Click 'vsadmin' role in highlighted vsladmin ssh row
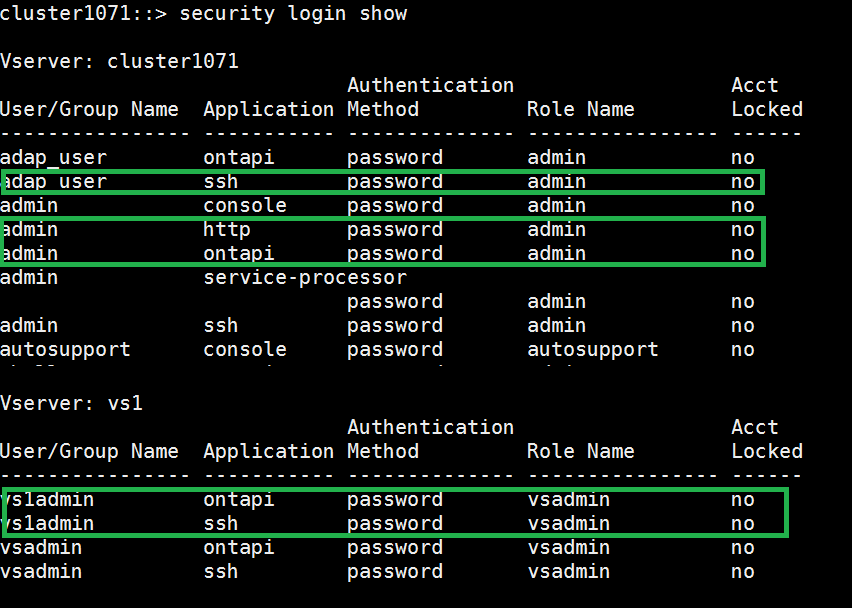852x608 pixels. pyautogui.click(x=568, y=524)
